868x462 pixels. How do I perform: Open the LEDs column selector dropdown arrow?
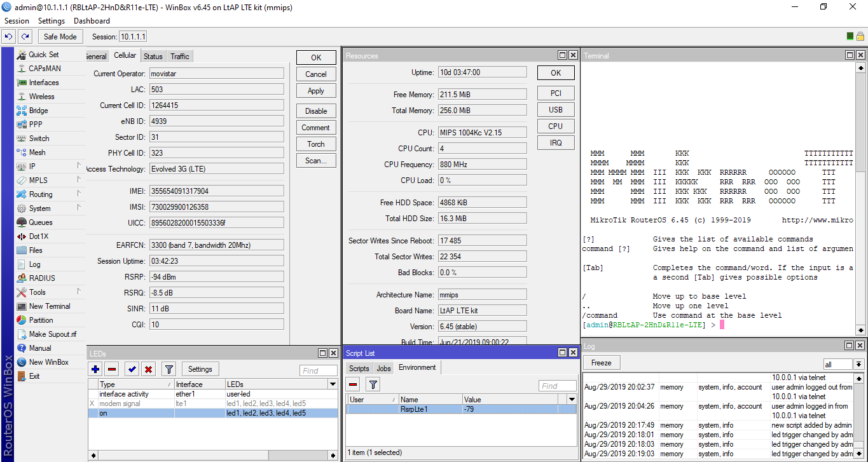[x=333, y=383]
